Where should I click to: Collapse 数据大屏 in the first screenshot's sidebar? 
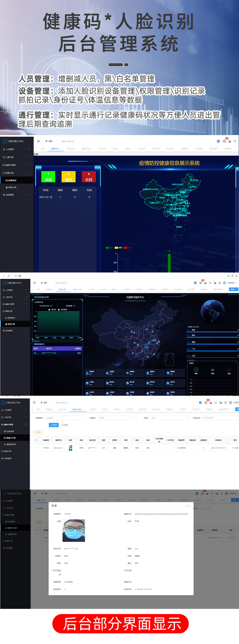(17, 173)
